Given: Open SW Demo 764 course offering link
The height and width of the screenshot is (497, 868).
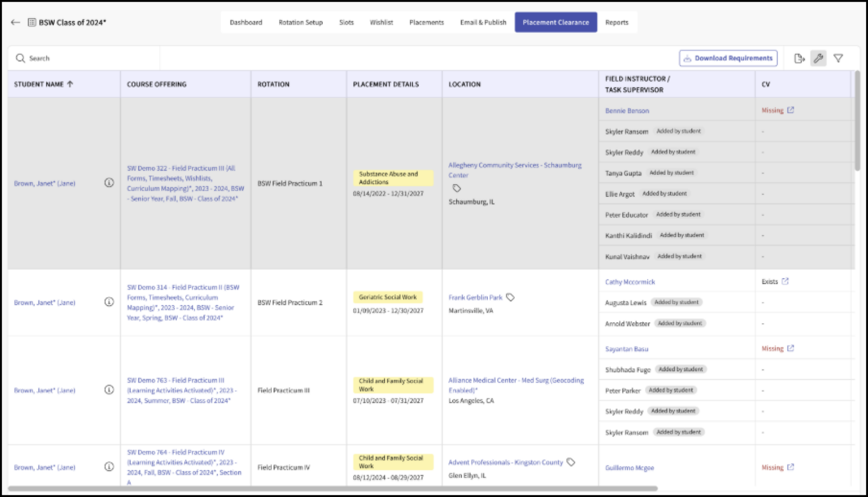Looking at the screenshot, I should pyautogui.click(x=184, y=467).
